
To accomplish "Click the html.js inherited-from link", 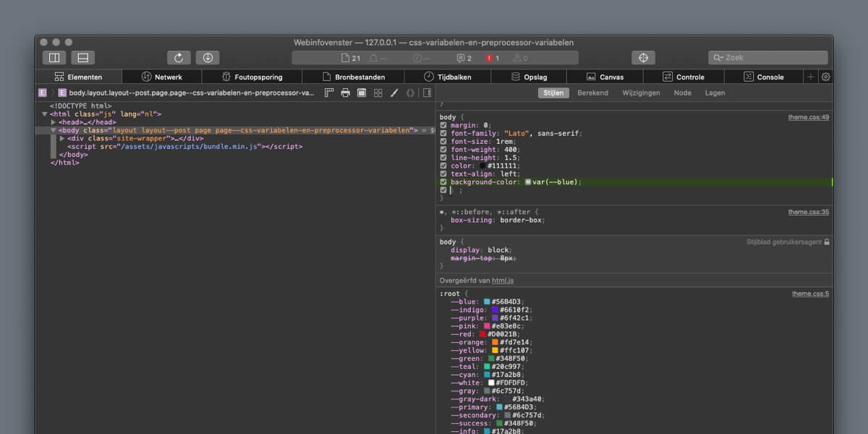I will click(x=503, y=281).
